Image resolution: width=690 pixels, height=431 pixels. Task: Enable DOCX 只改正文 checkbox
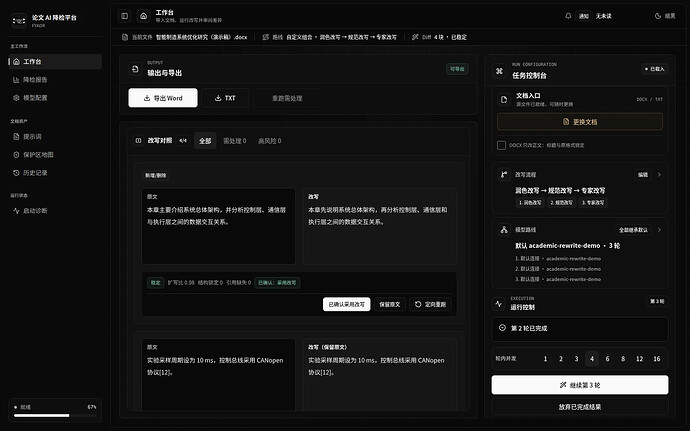[501, 145]
